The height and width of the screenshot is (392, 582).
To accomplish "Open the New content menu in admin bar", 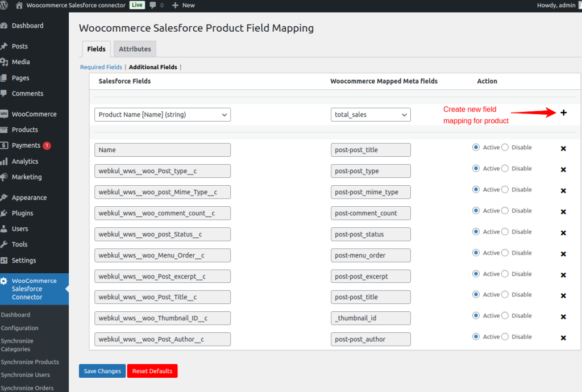I will pos(183,5).
